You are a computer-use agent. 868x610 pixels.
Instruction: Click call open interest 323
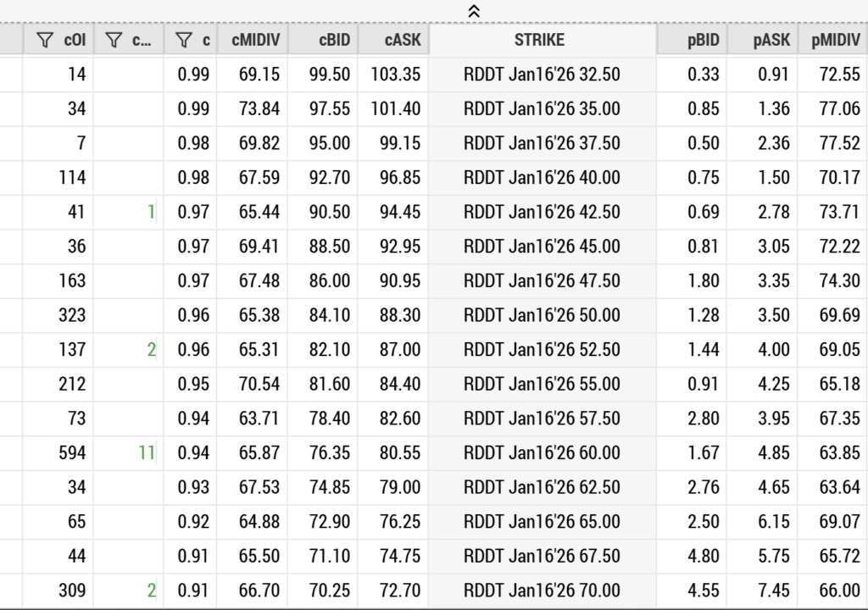point(73,315)
